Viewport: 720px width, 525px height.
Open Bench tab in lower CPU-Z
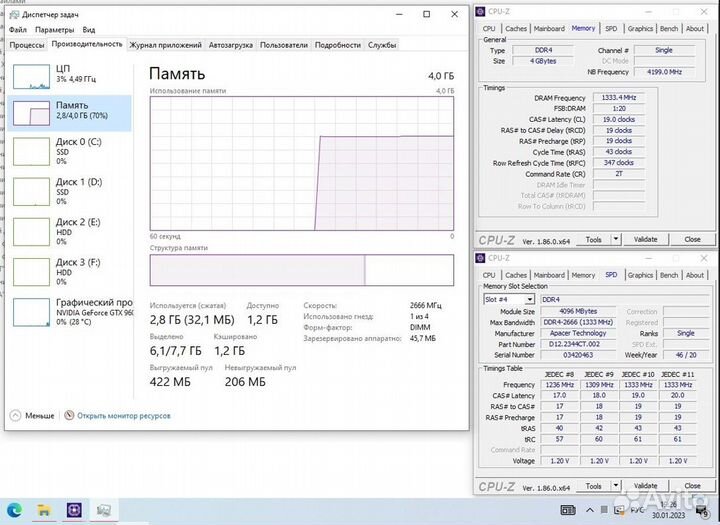pos(669,275)
